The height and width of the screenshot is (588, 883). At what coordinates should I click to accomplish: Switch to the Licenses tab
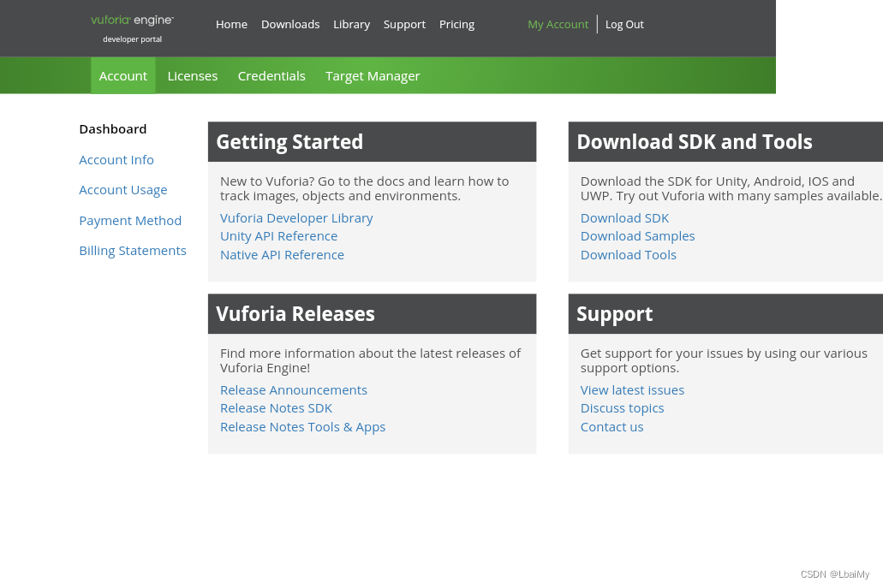tap(193, 76)
